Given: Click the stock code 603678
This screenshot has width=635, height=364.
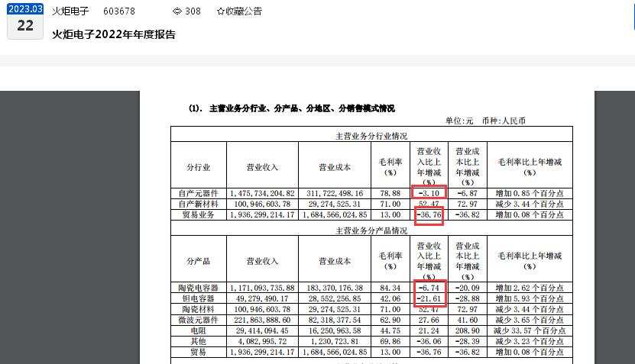Looking at the screenshot, I should 119,11.
